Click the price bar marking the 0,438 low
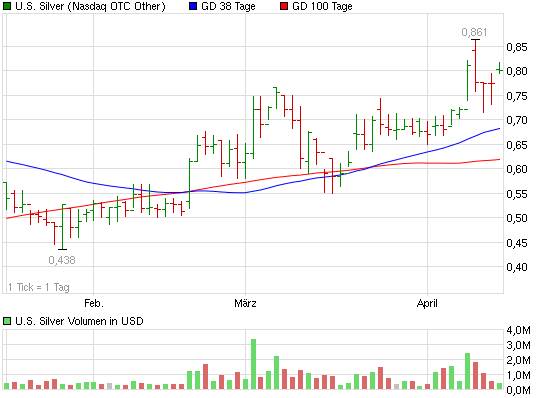545x398 pixels. pos(62,227)
